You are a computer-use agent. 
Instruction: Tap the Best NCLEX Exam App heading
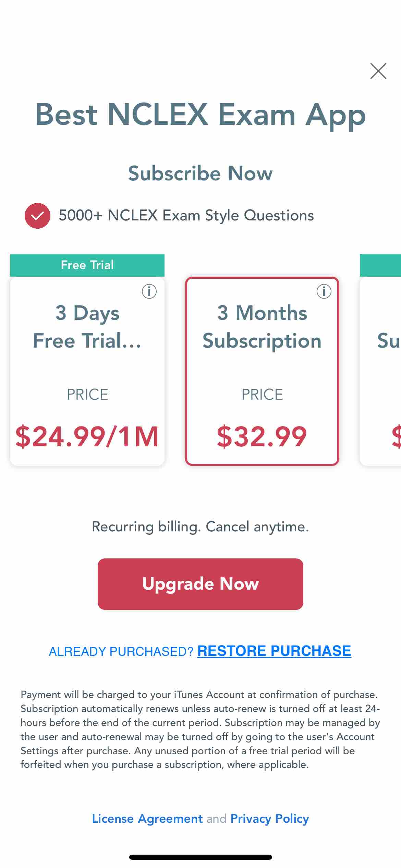pos(200,115)
